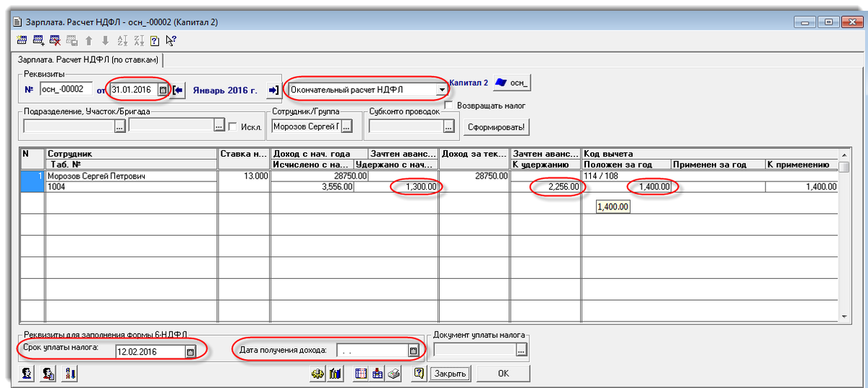Enable the Возвращать налог checkbox
This screenshot has height=388, width=868.
pos(449,105)
